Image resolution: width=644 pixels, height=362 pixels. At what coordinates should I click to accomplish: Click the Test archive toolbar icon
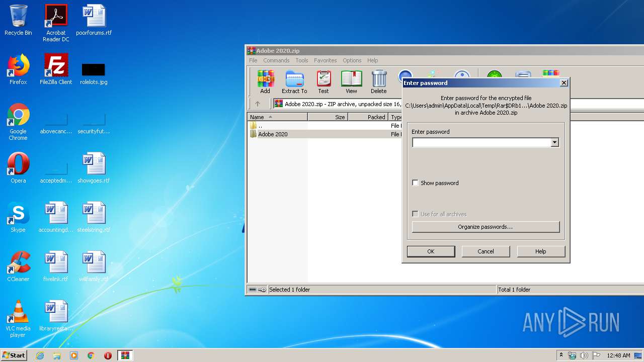(324, 82)
